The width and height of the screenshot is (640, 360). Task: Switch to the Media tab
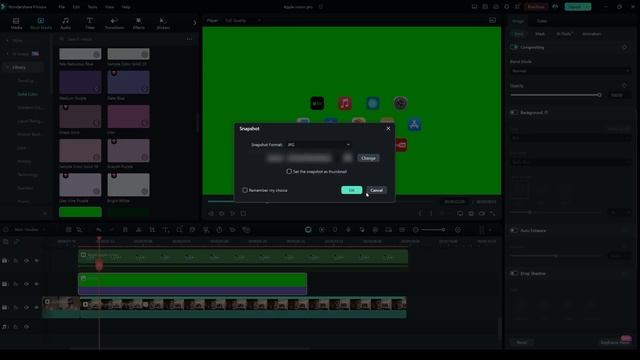(16, 23)
